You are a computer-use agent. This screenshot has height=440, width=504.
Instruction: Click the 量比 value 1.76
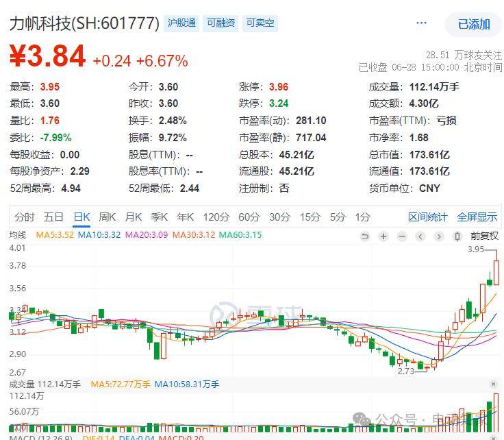50,121
